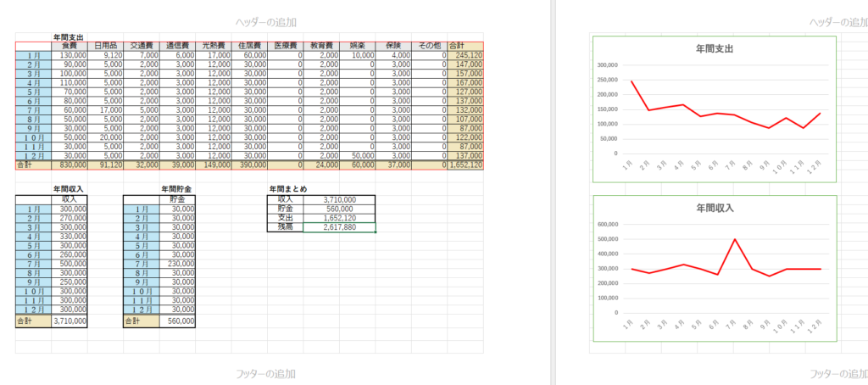Select the income total cell in 年間収入 table

pos(69,322)
